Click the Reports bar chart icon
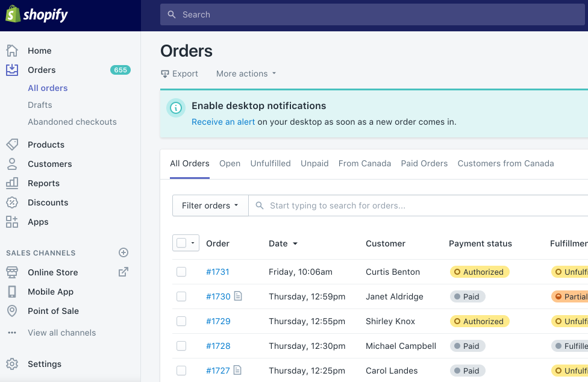The image size is (588, 382). [12, 183]
